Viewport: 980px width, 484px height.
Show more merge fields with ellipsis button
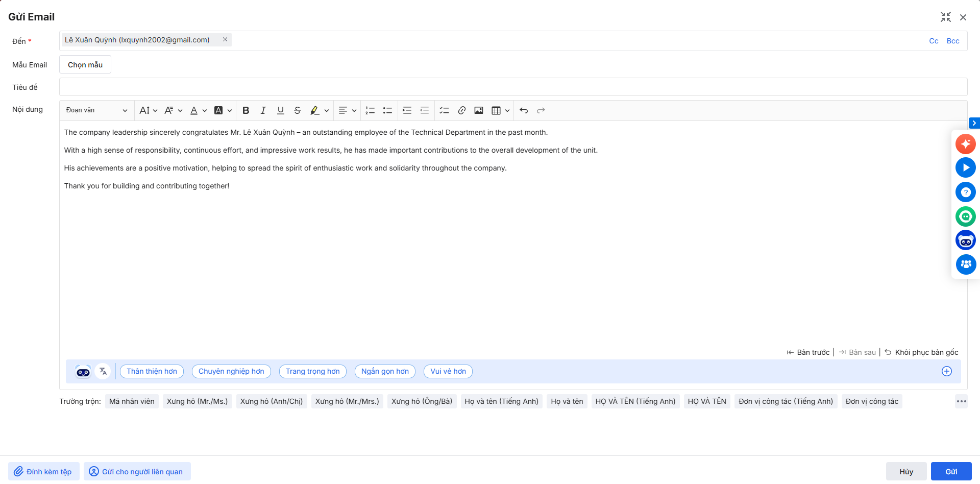point(962,401)
